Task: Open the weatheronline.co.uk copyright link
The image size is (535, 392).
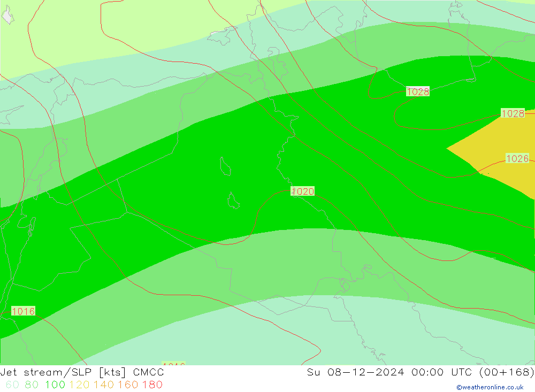Action: tap(490, 387)
